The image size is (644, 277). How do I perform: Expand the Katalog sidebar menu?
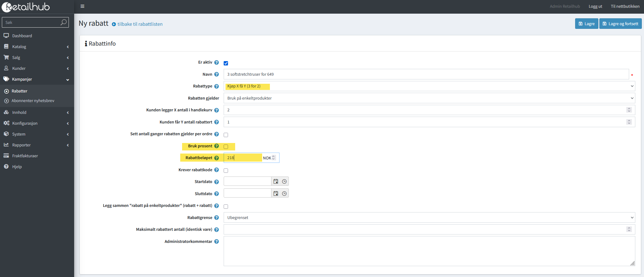click(x=37, y=47)
